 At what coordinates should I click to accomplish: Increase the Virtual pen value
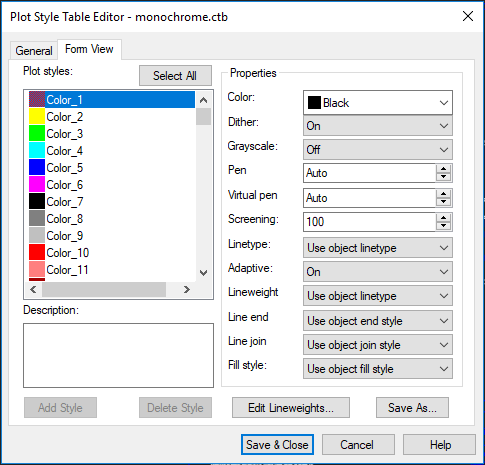pos(443,194)
